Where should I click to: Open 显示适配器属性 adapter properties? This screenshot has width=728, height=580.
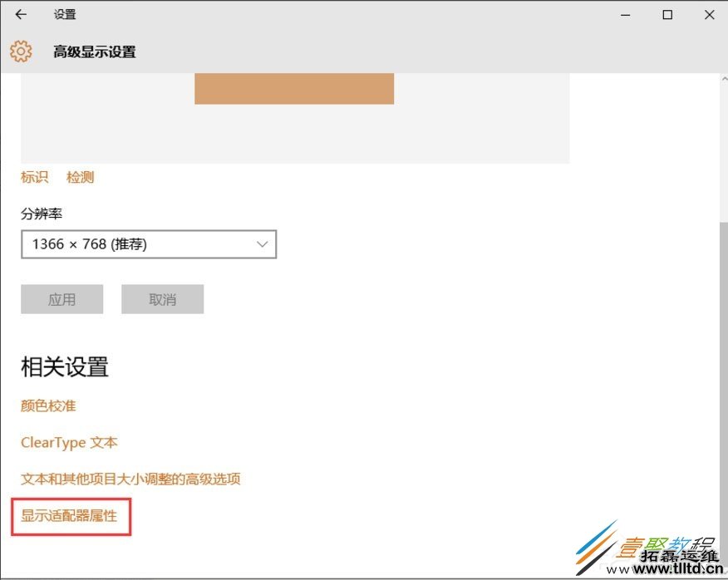[x=70, y=516]
